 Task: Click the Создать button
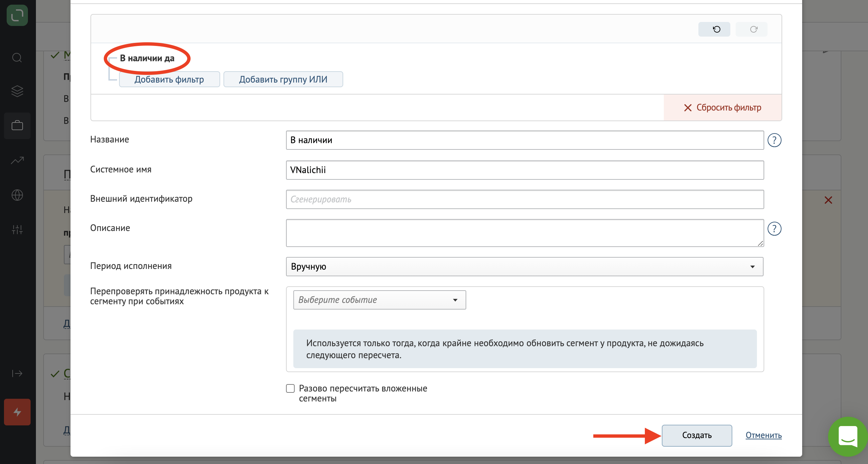point(696,435)
